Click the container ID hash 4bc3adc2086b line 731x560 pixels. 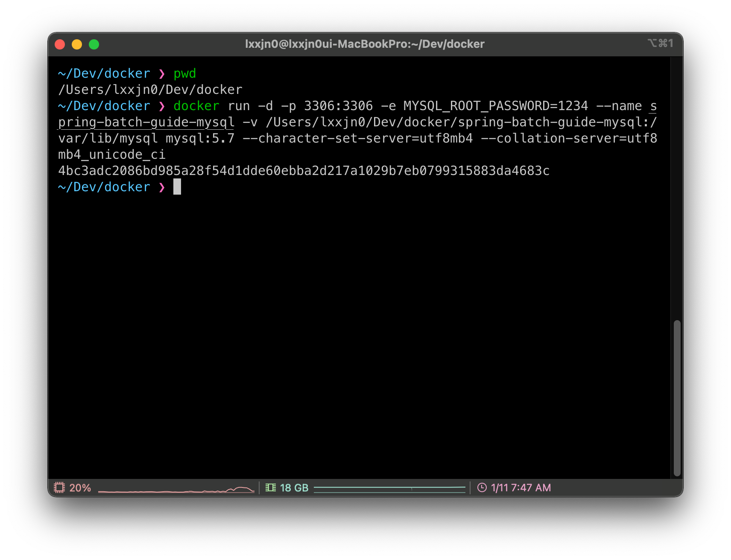coord(304,171)
